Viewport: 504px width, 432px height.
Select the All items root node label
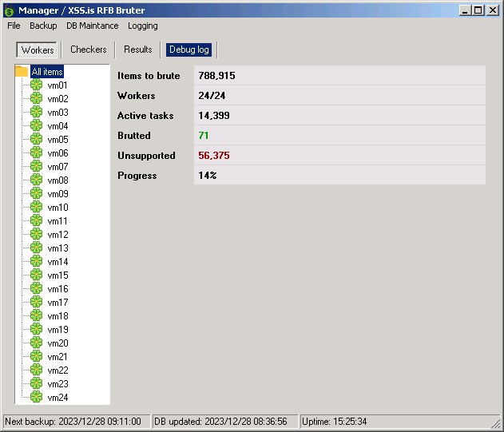[47, 71]
